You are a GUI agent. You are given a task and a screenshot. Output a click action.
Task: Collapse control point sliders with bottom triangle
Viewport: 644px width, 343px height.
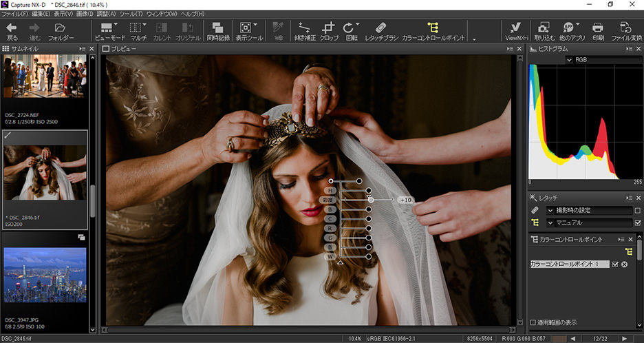(x=340, y=262)
